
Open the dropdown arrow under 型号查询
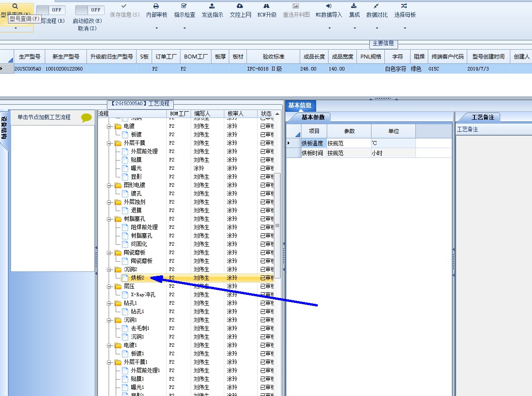point(16,28)
